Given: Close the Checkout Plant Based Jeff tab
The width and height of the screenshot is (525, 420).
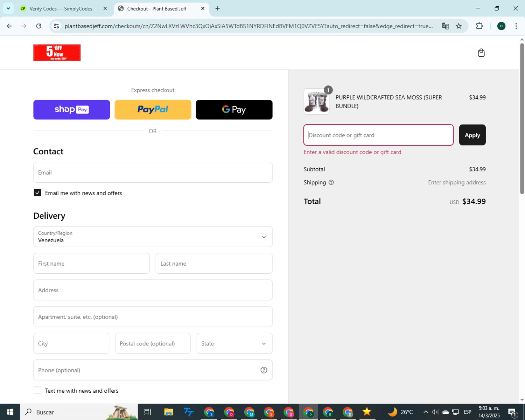Looking at the screenshot, I should (x=203, y=8).
